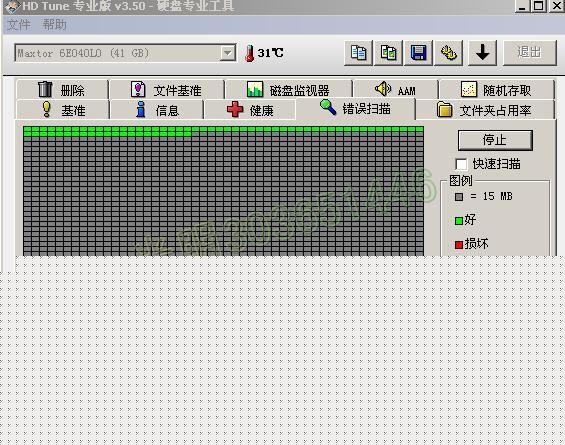The image size is (565, 445).
Task: Maximize the HD Tune window
Action: click(x=539, y=6)
